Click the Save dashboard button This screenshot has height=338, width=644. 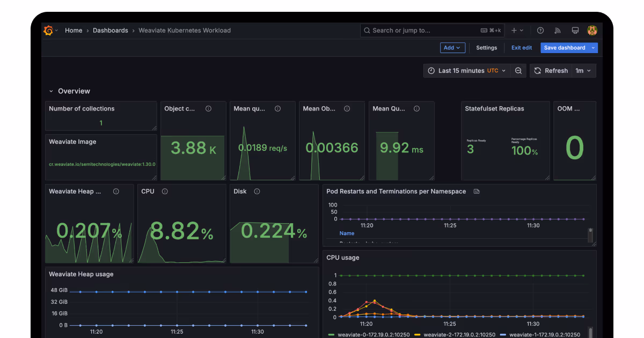565,48
